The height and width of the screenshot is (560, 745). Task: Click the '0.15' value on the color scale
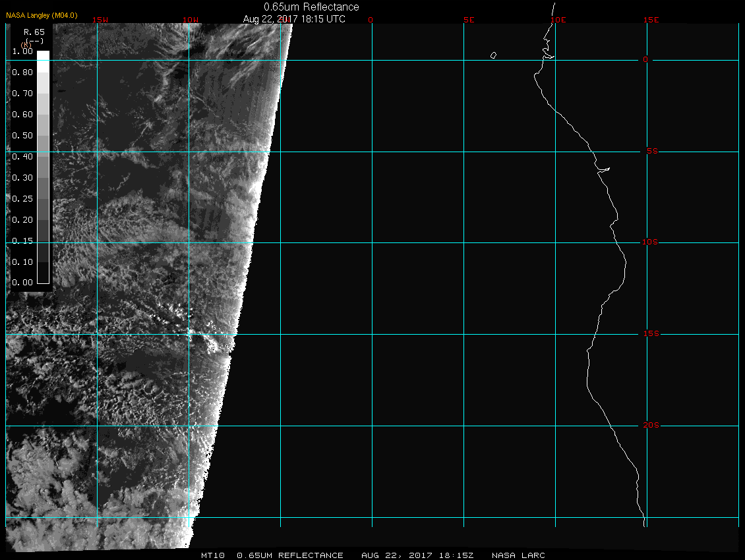pos(22,241)
